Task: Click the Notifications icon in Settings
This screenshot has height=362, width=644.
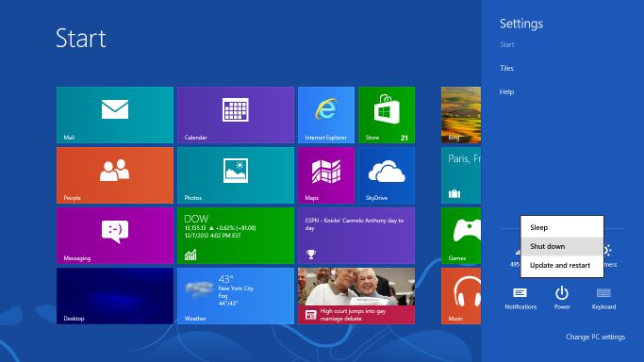Action: coord(520,299)
